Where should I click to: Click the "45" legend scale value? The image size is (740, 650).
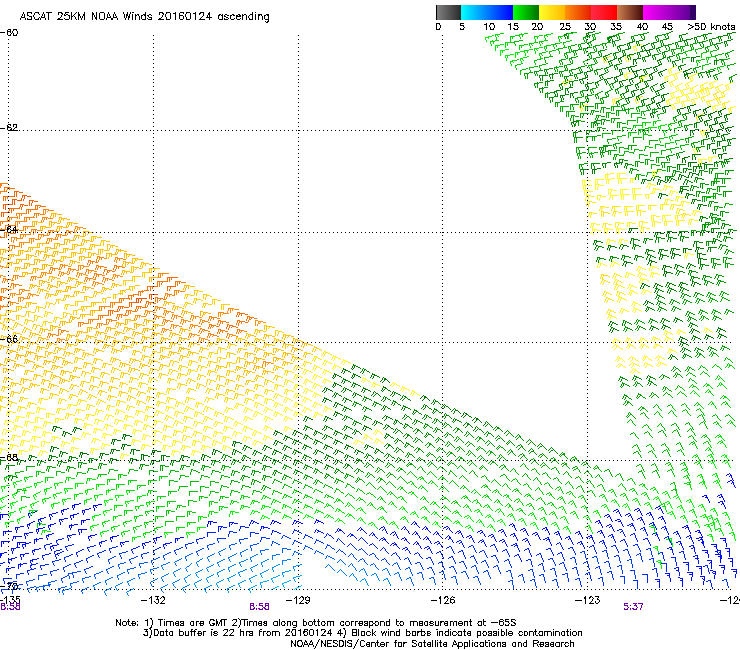667,27
